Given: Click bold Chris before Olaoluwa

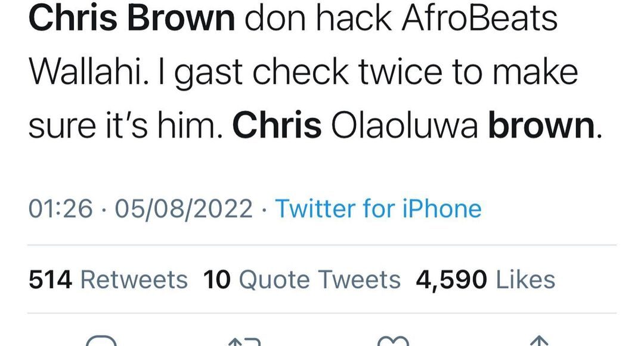Looking at the screenshot, I should [277, 126].
